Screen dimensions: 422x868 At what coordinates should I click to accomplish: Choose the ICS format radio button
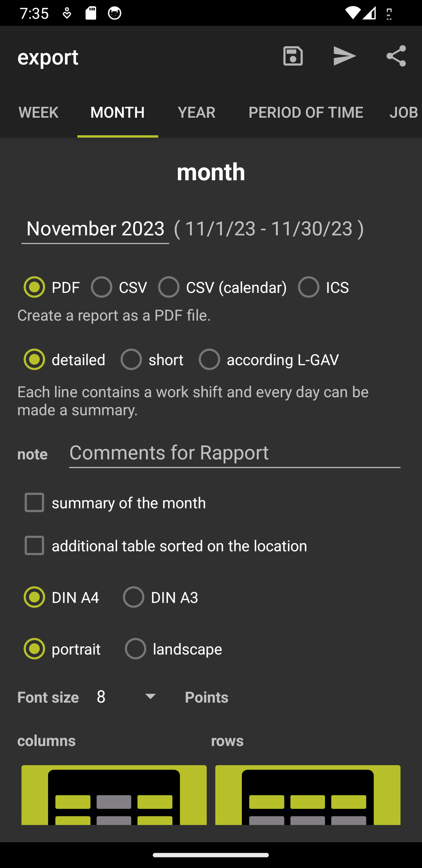click(x=309, y=287)
